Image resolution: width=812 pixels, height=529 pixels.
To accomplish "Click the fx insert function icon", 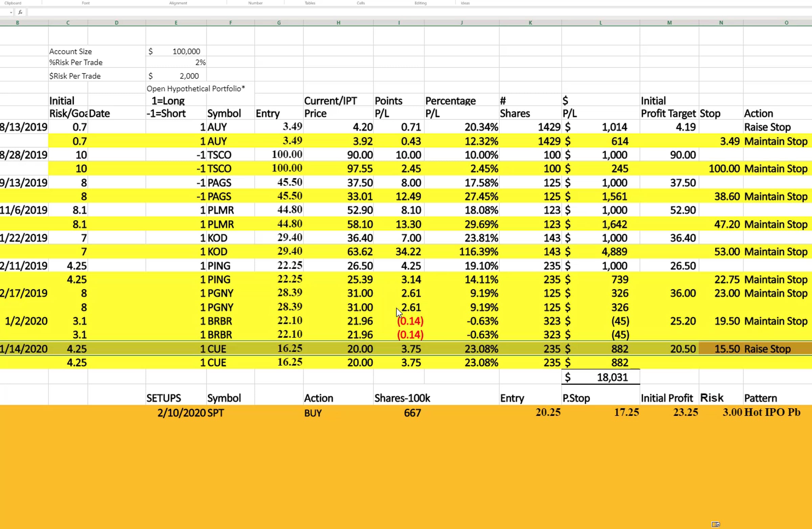I will tap(20, 12).
